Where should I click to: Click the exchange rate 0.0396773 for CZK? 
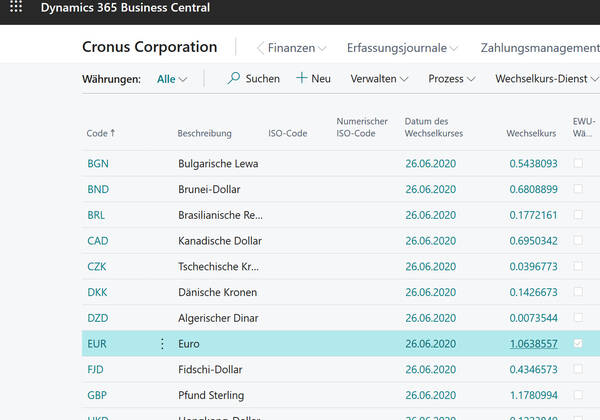533,267
